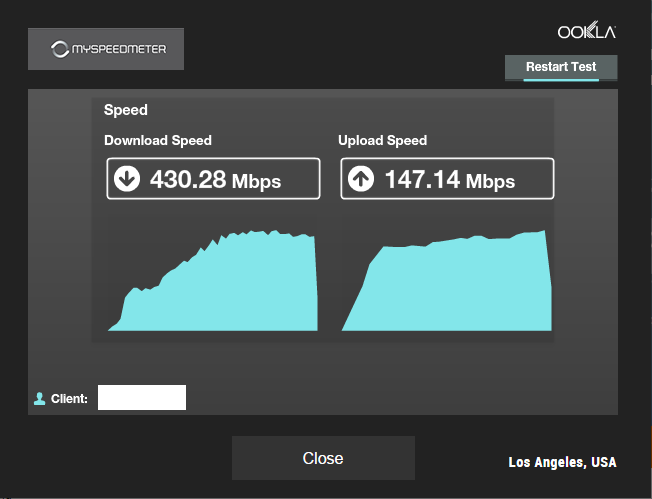Click the 430.28 Mbps download value

click(x=215, y=180)
